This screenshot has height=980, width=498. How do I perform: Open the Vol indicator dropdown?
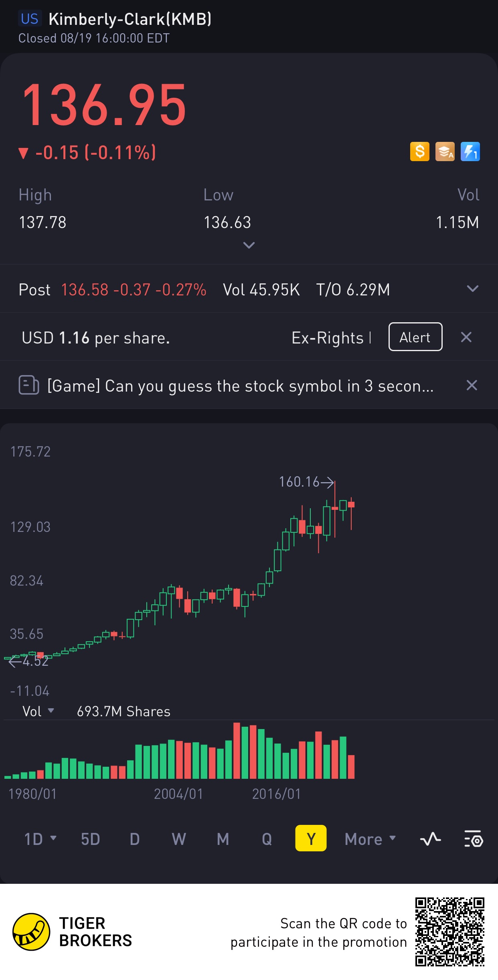point(38,711)
